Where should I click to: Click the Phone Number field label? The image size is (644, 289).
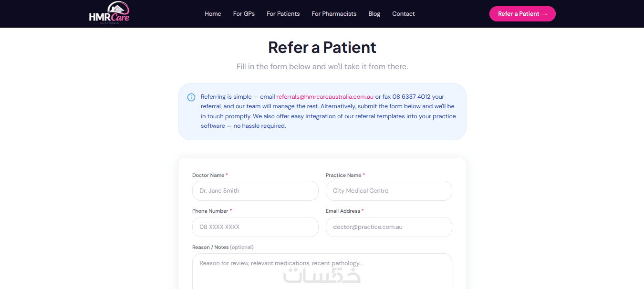pyautogui.click(x=210, y=211)
